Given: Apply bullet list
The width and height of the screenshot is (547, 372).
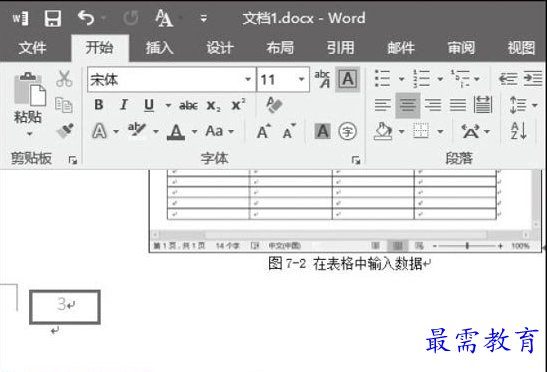Looking at the screenshot, I should pyautogui.click(x=382, y=79).
